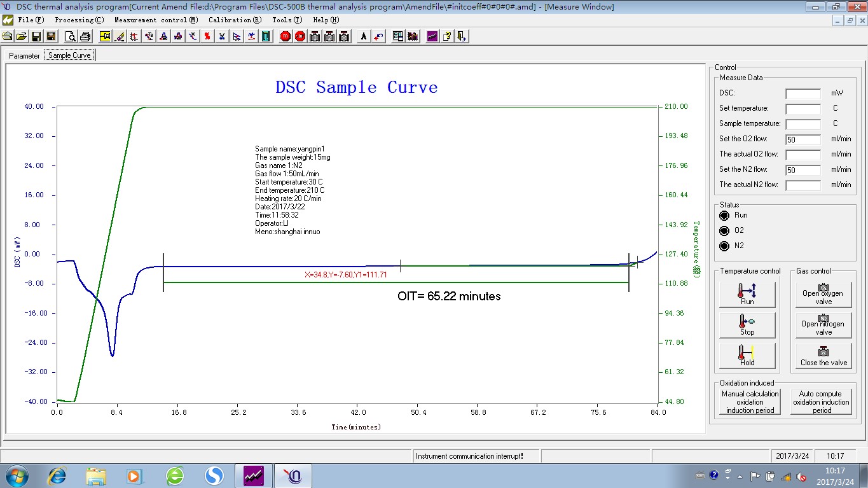Click Auto compute oxidation induction period
868x488 pixels.
[821, 402]
